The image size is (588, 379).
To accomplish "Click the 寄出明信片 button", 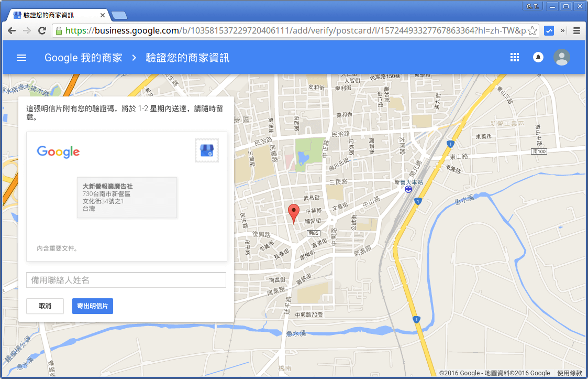I will (92, 306).
